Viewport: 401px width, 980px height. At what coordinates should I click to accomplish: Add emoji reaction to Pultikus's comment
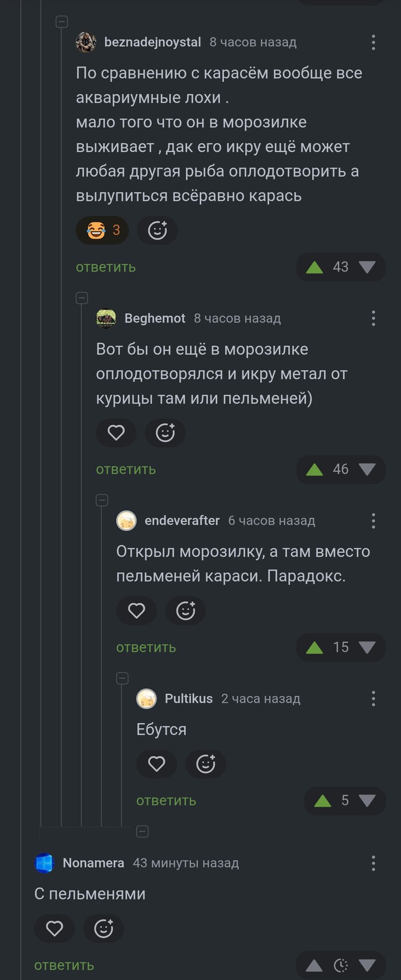[206, 764]
